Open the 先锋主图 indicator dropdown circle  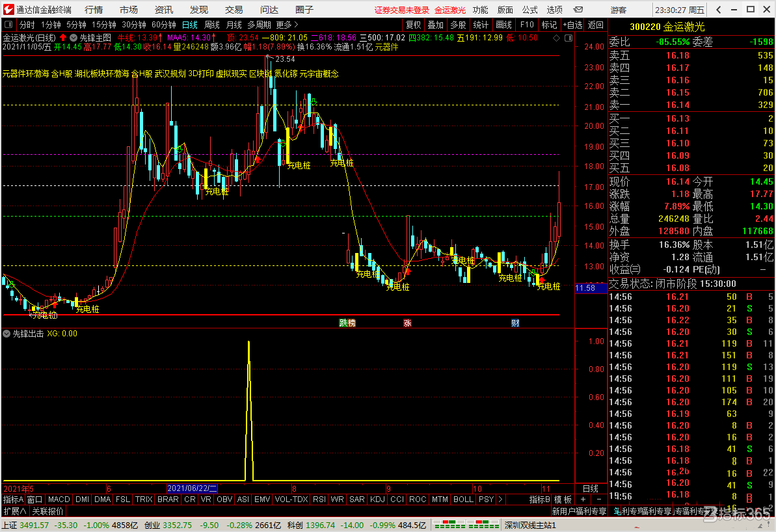(x=74, y=38)
